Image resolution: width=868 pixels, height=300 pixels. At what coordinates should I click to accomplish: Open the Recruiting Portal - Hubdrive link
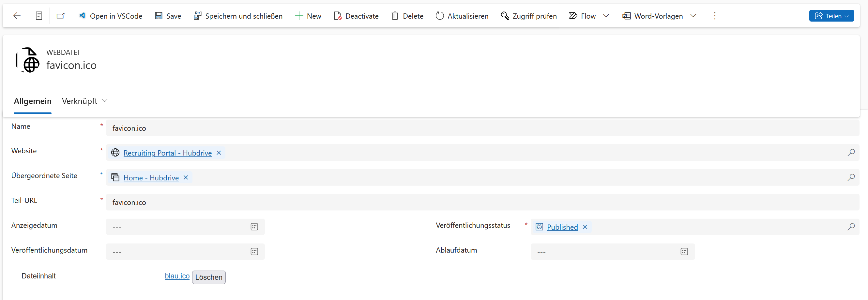[167, 153]
